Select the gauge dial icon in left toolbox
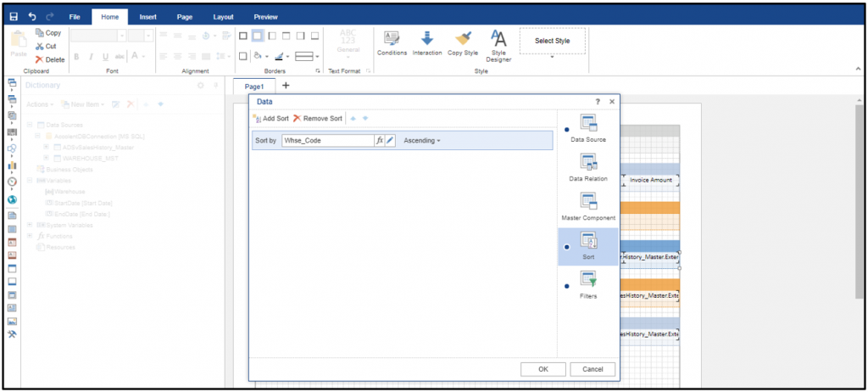868x392 pixels. point(12,181)
